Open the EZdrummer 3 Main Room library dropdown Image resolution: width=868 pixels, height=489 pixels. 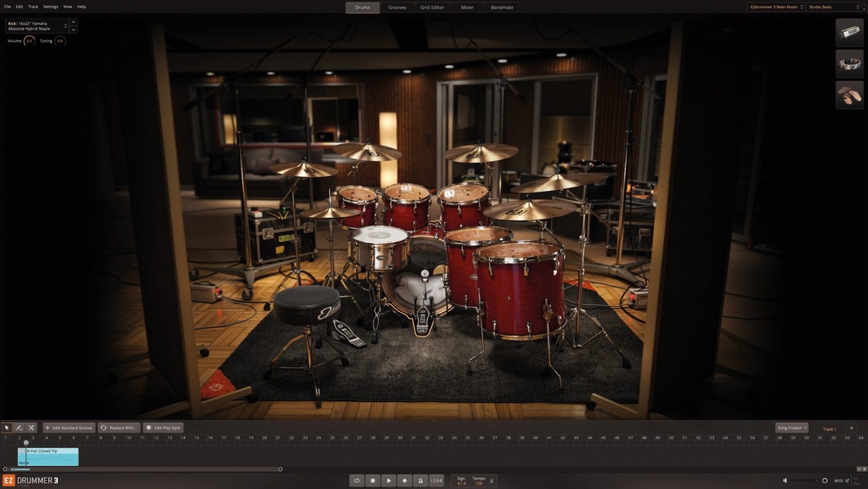tap(775, 7)
